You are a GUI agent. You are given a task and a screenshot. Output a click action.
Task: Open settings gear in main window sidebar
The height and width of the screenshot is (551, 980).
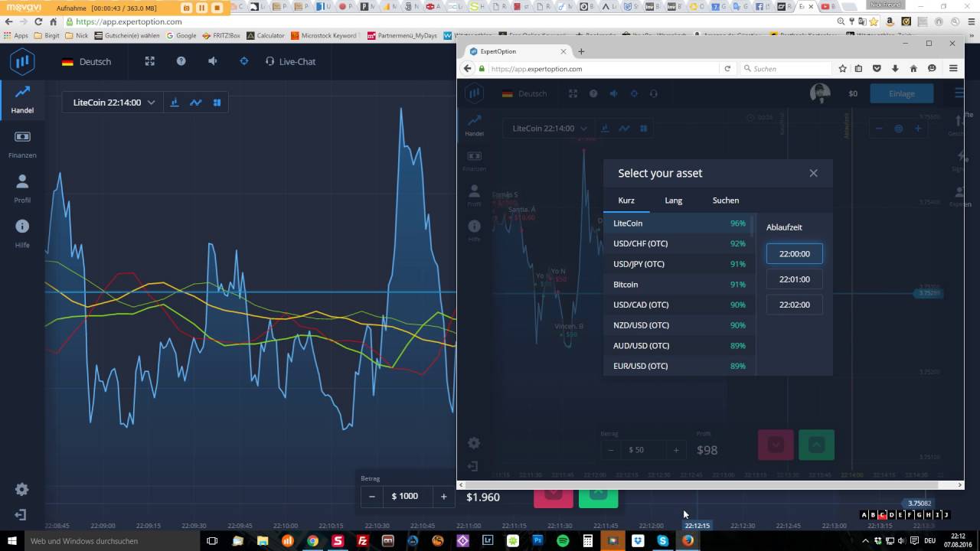[21, 489]
